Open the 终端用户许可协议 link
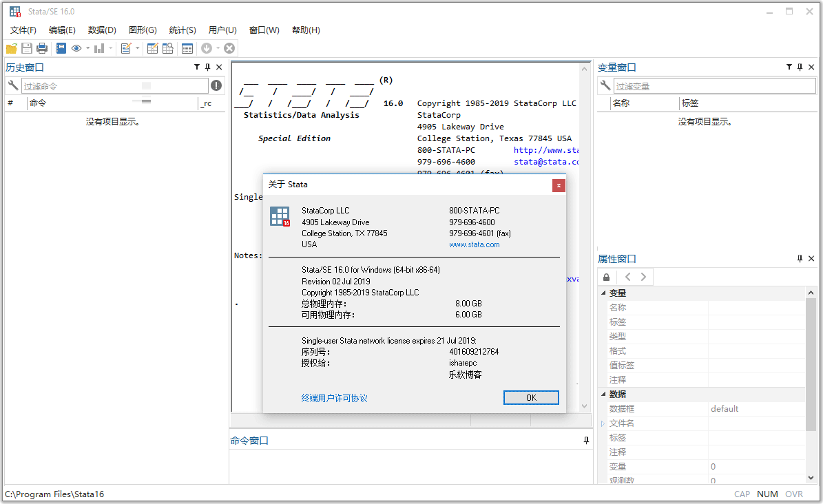Screen dimensions: 823x504 pos(334,398)
